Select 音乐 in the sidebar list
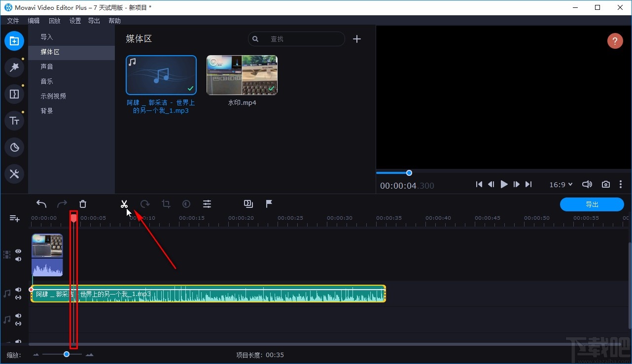This screenshot has width=632, height=364. [x=71, y=81]
